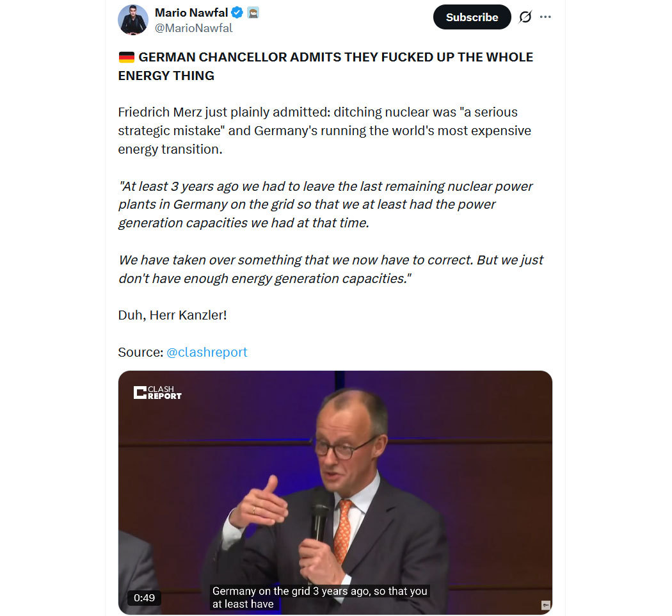Click the 0:49 video duration badge
This screenshot has width=672, height=616.
pos(145,597)
